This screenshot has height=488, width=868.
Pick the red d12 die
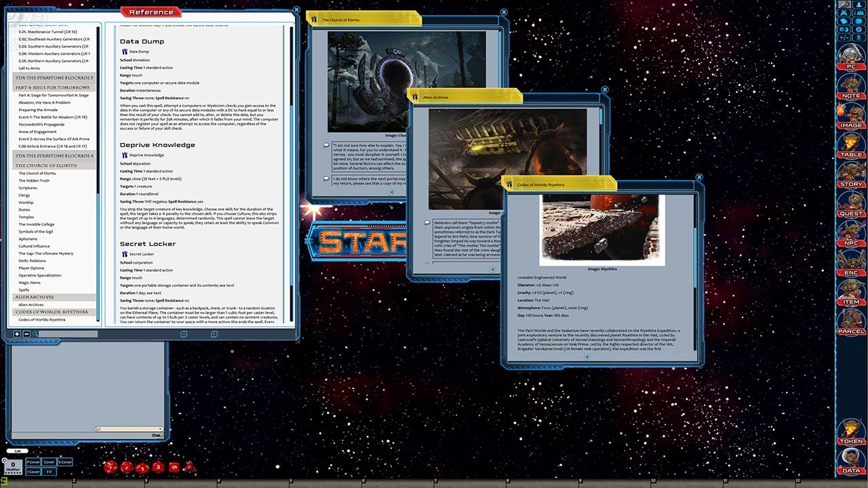pyautogui.click(x=126, y=466)
